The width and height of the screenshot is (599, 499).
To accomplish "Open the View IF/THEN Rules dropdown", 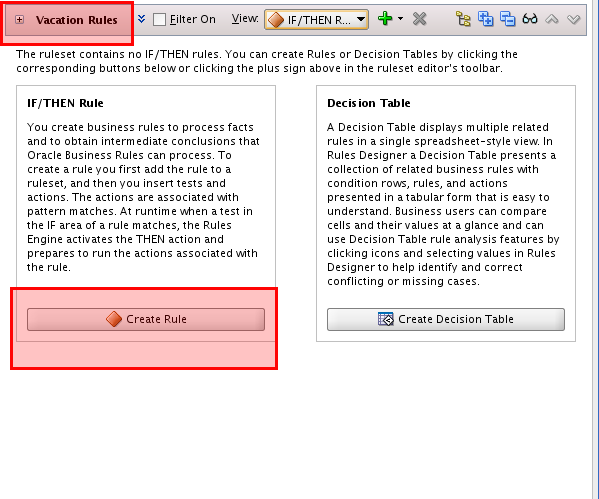I will [316, 19].
